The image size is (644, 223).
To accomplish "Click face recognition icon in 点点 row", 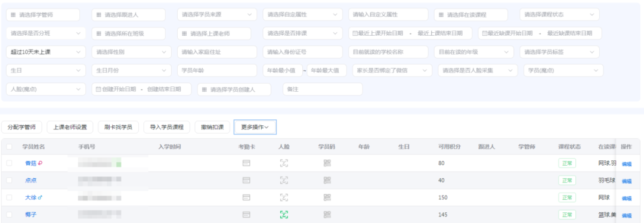I will 284,180.
